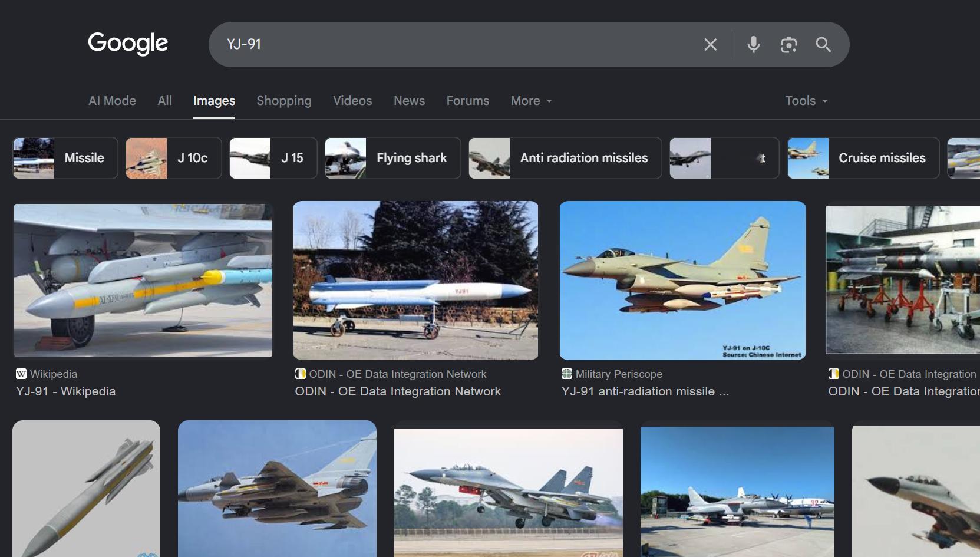The height and width of the screenshot is (557, 980).
Task: Open ODIN blue-white missile on trolley image
Action: click(415, 281)
